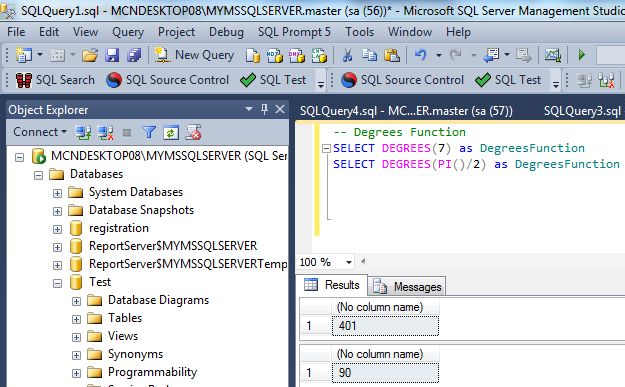Open the 100 % zoom dropdown

349,262
